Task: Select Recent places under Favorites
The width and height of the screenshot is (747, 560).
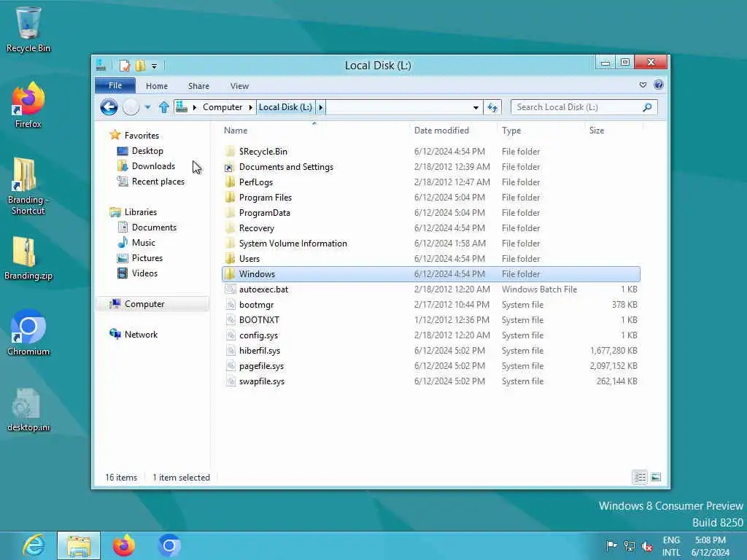Action: coord(158,182)
